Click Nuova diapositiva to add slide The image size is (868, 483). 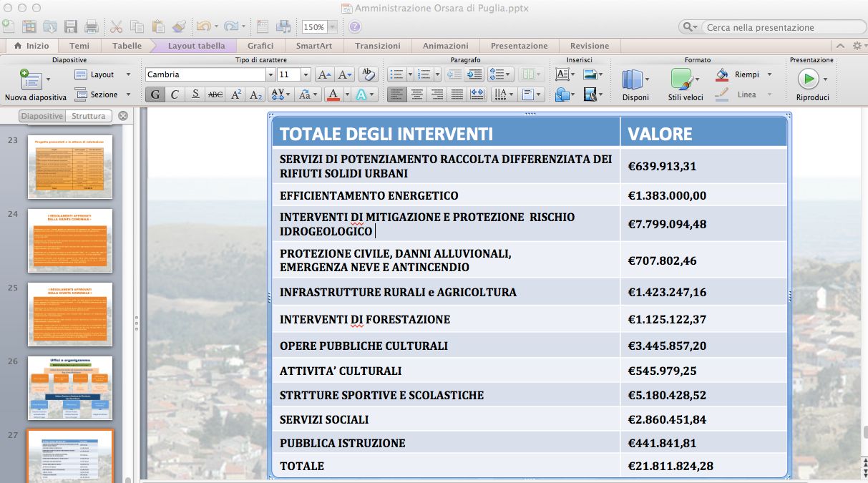(x=35, y=85)
